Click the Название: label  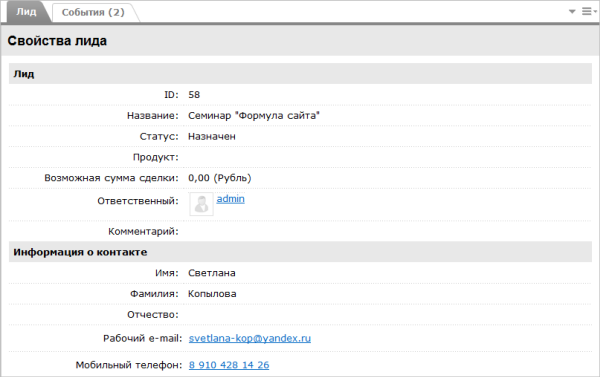click(153, 116)
